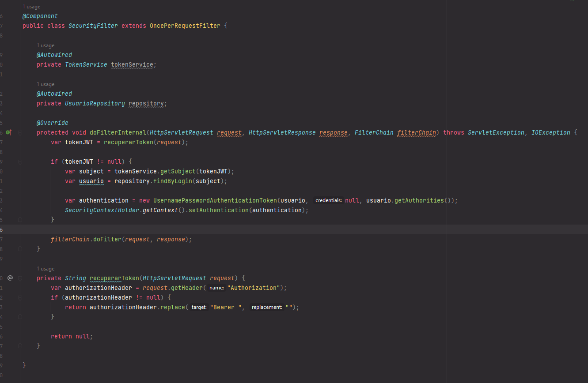Open the 1 usage hint for SecurityFilter class
588x383 pixels.
pyautogui.click(x=31, y=7)
